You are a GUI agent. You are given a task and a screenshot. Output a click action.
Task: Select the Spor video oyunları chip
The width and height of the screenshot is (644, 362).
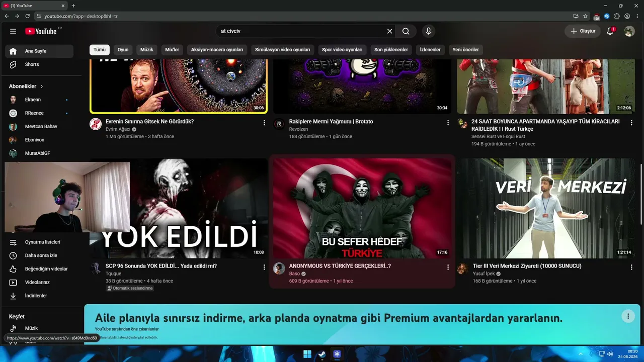pyautogui.click(x=342, y=50)
